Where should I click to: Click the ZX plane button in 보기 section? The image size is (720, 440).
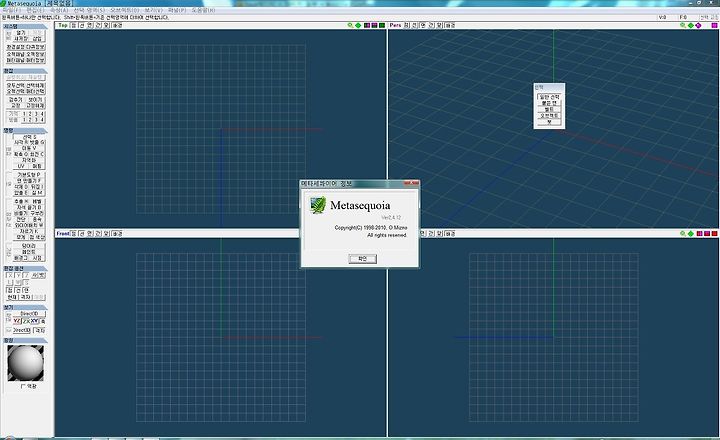pos(26,321)
